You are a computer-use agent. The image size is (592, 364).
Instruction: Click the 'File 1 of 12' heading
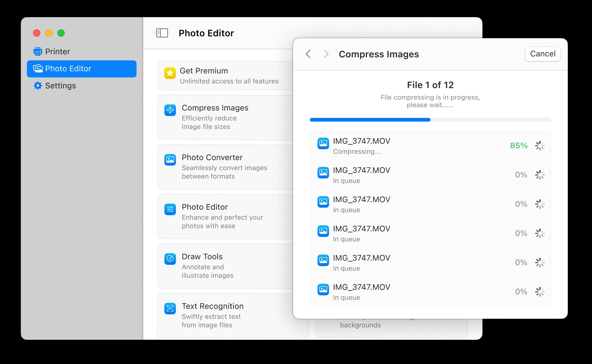point(430,85)
